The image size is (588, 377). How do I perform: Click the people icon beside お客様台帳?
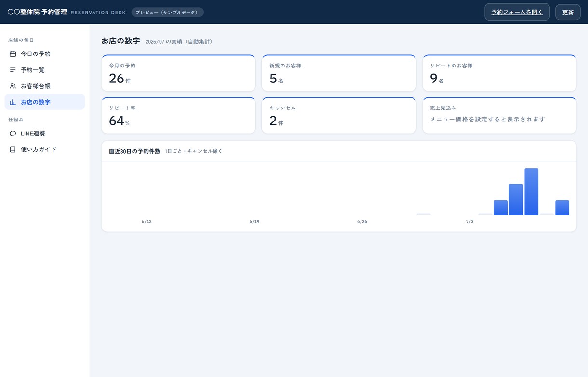pos(13,86)
